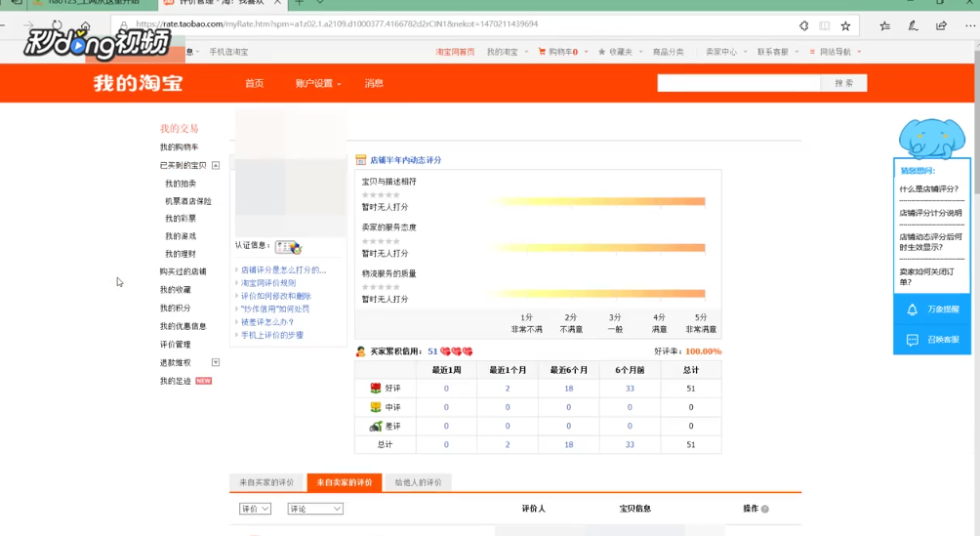This screenshot has height=536, width=980.
Task: Click the browser extensions icon in address bar
Action: pyautogui.click(x=803, y=25)
